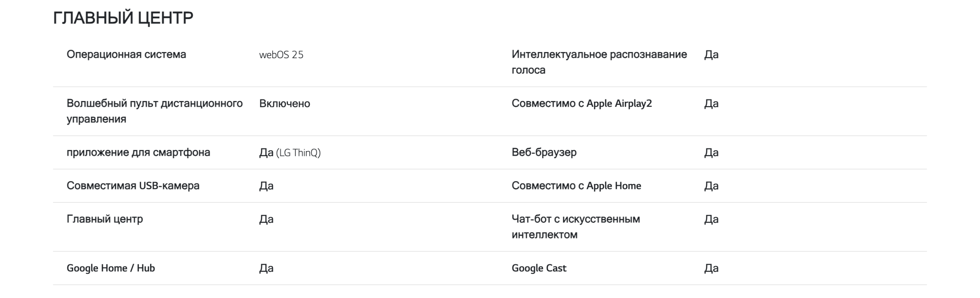The width and height of the screenshot is (980, 298).
Task: Select the Да value beside Google Home / Hub
Action: click(x=266, y=268)
